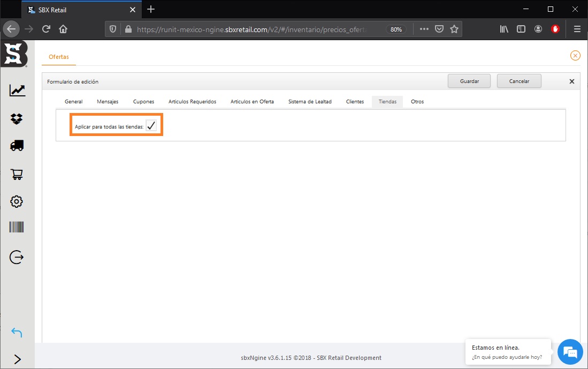Go to browser home page
The image size is (588, 369).
click(63, 29)
